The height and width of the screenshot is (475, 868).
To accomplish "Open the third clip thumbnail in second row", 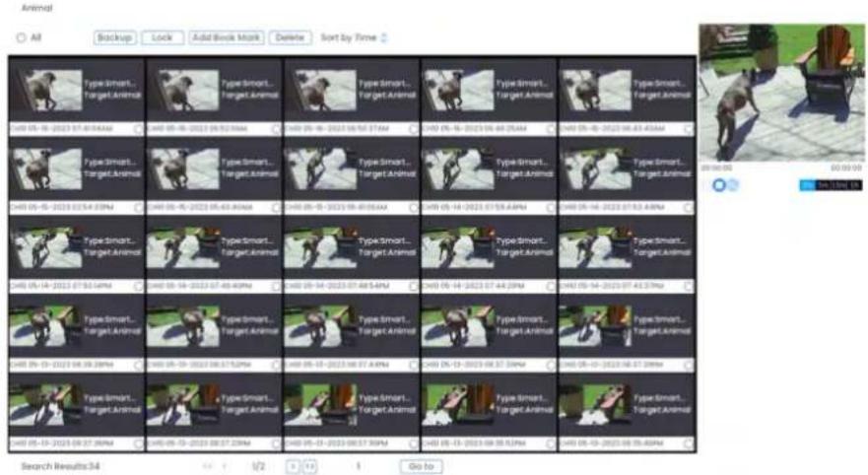I will pos(321,169).
